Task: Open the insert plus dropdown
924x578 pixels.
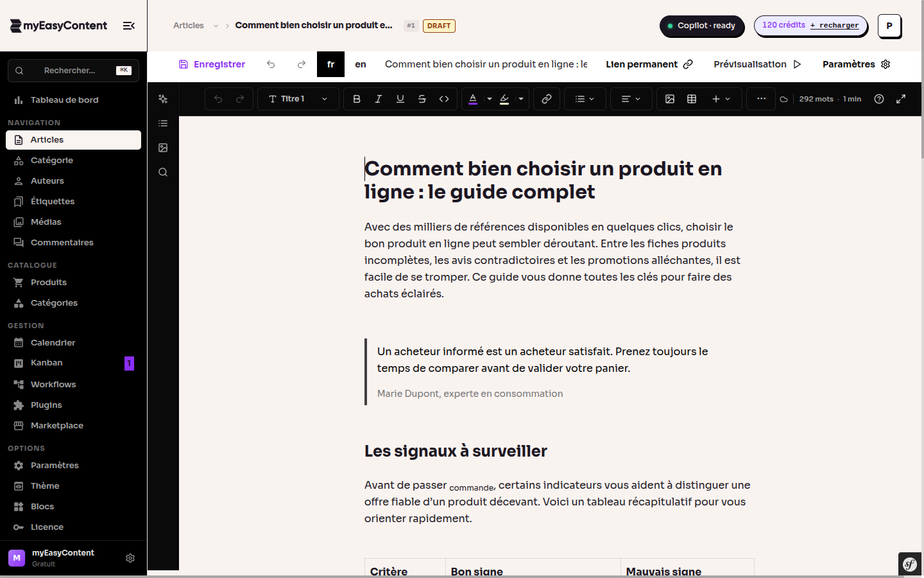Action: point(721,99)
